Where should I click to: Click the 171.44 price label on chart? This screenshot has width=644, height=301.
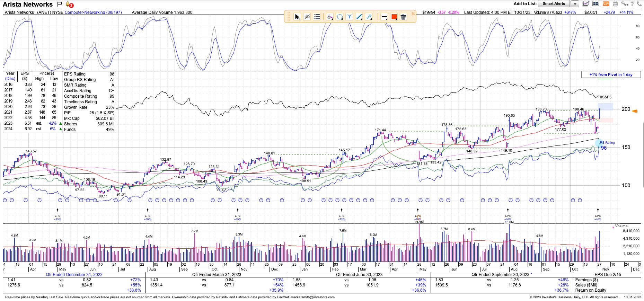click(380, 130)
